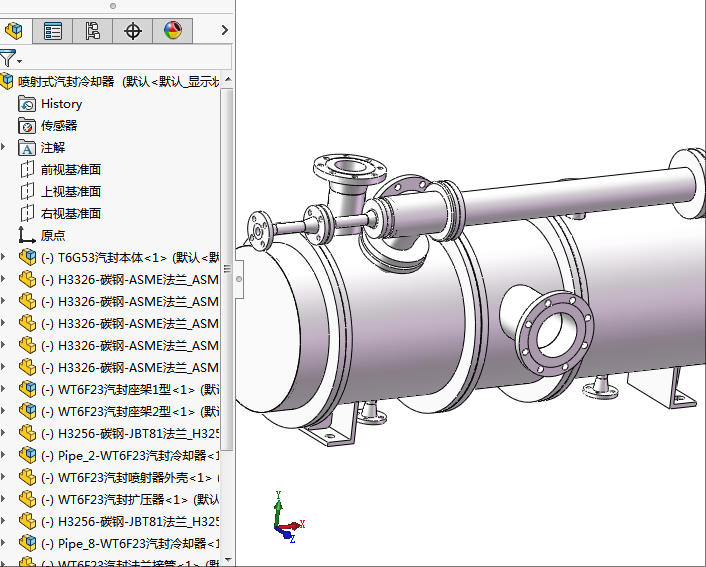The height and width of the screenshot is (567, 706).
Task: Open the DisplayManager color sphere tab
Action: pyautogui.click(x=173, y=31)
